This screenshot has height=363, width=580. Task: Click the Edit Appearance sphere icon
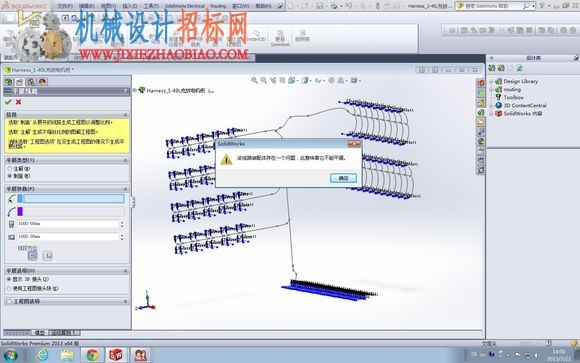point(331,80)
